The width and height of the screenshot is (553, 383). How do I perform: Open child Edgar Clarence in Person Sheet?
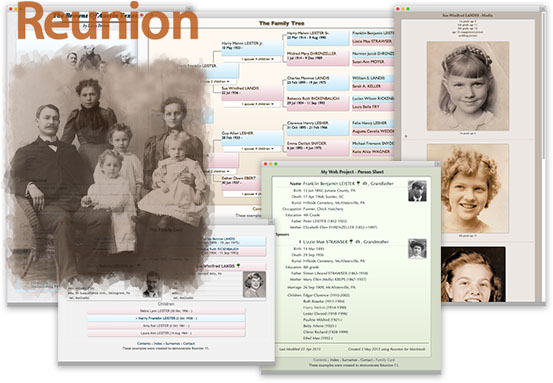pos(326,295)
